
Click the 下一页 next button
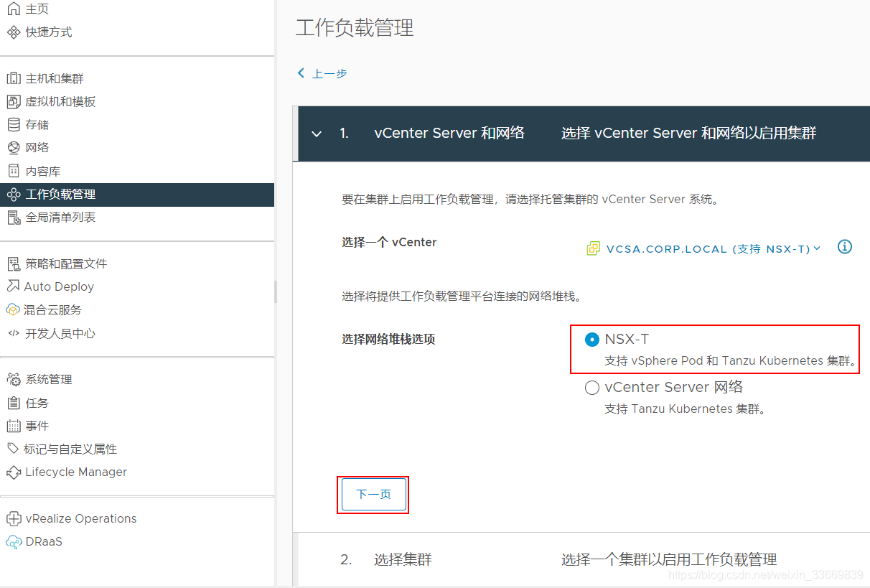pyautogui.click(x=373, y=495)
